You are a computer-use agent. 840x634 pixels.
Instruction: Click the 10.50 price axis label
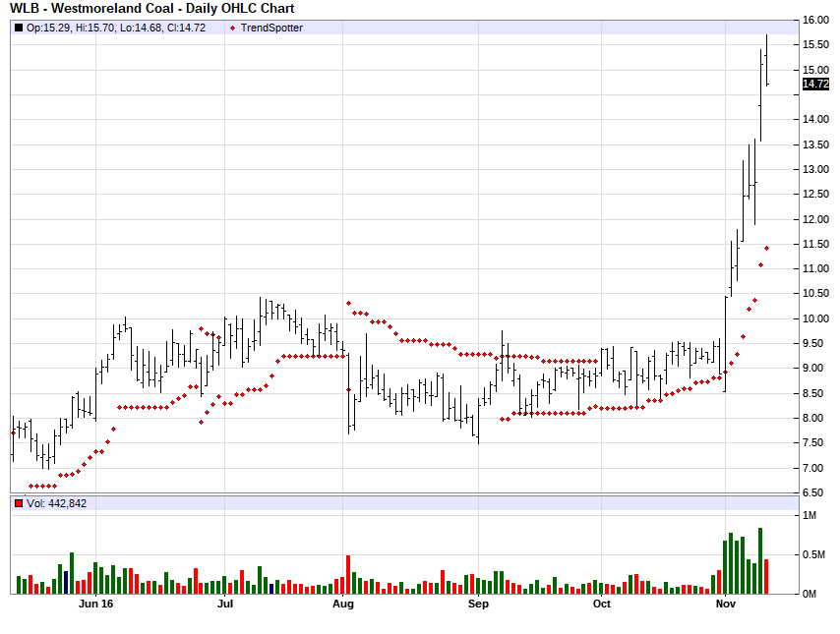tap(815, 294)
